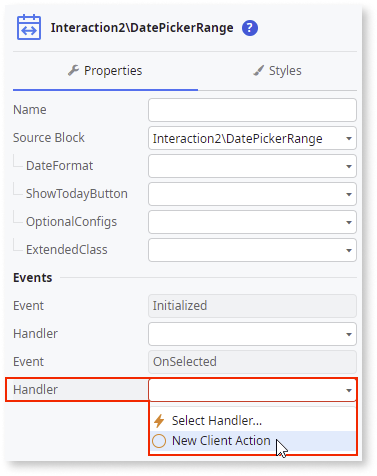Click the DatePickerRange calendar icon

coord(29,27)
